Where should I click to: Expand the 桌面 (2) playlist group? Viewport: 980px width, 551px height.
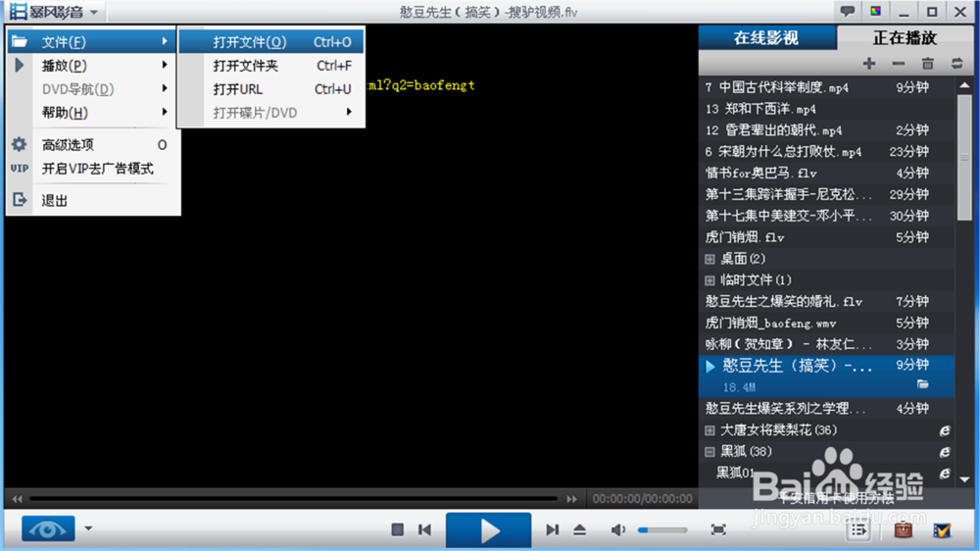pyautogui.click(x=710, y=258)
